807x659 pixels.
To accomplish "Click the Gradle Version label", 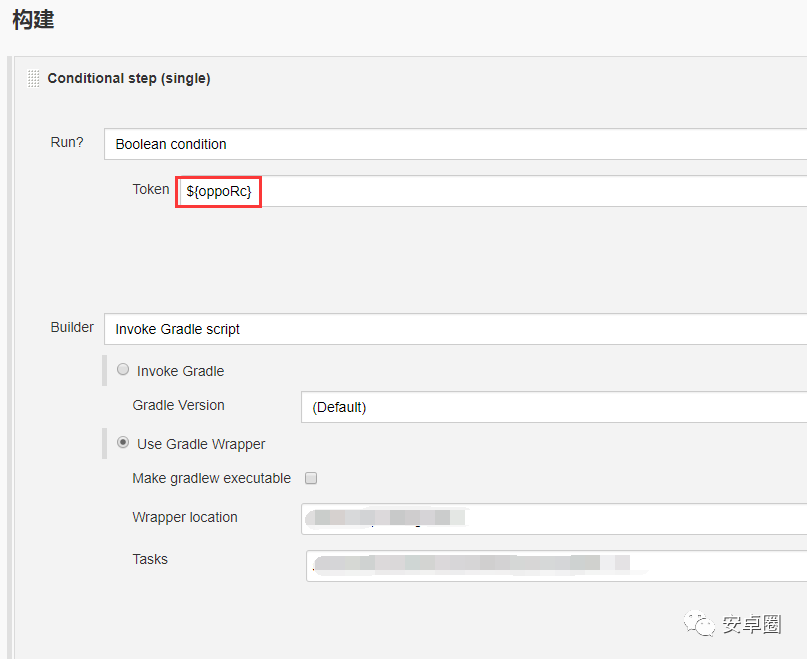I will [178, 405].
